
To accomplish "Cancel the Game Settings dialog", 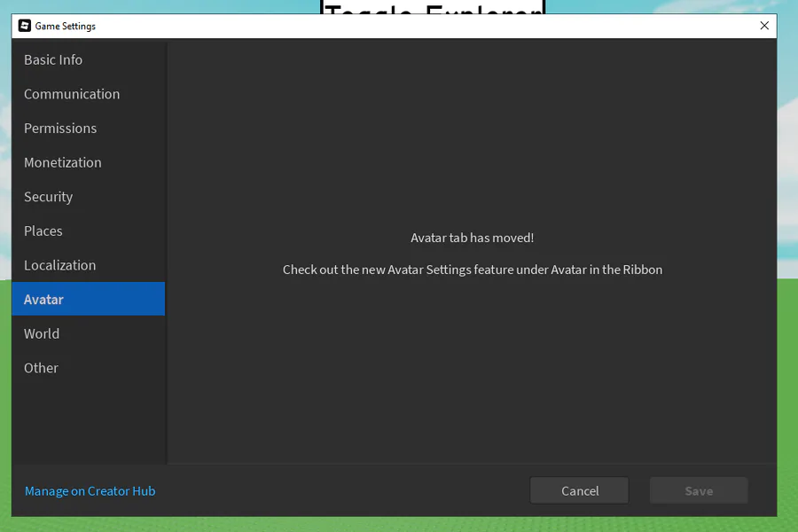I will [579, 490].
